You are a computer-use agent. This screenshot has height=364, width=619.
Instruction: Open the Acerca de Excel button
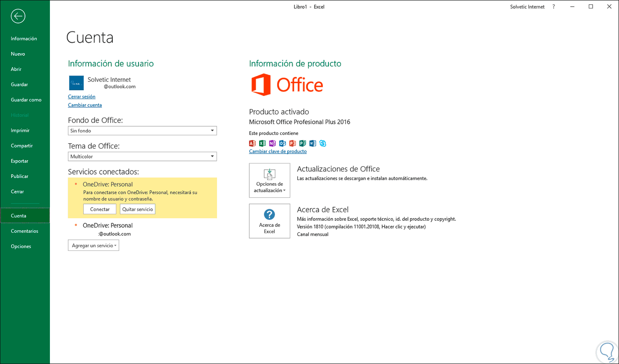point(269,221)
